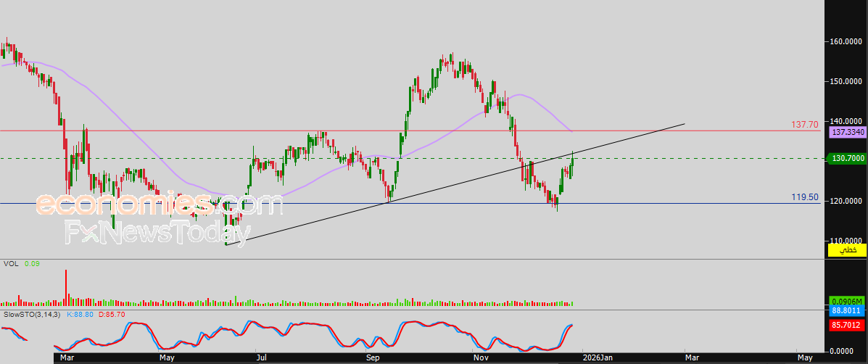Viewport: 868px width, 364px height.
Task: Click the Mar label after 2026Jan
Action: tap(692, 358)
